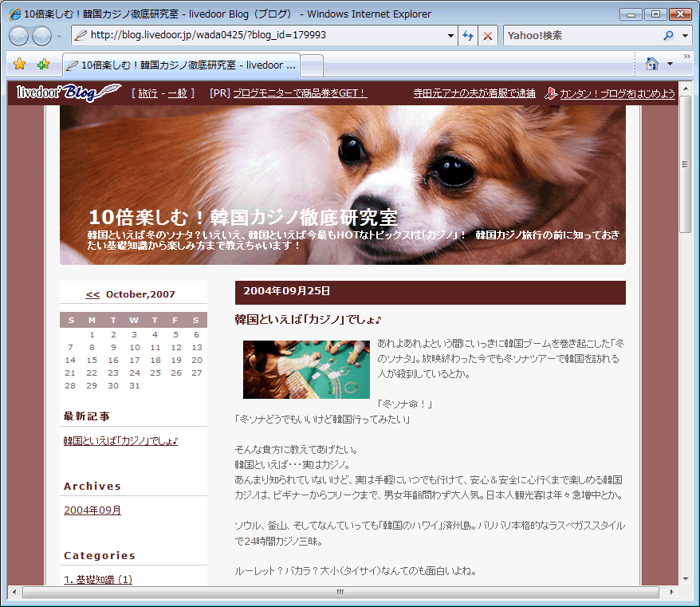Click the vertical scrollbar down arrow

pyautogui.click(x=685, y=579)
